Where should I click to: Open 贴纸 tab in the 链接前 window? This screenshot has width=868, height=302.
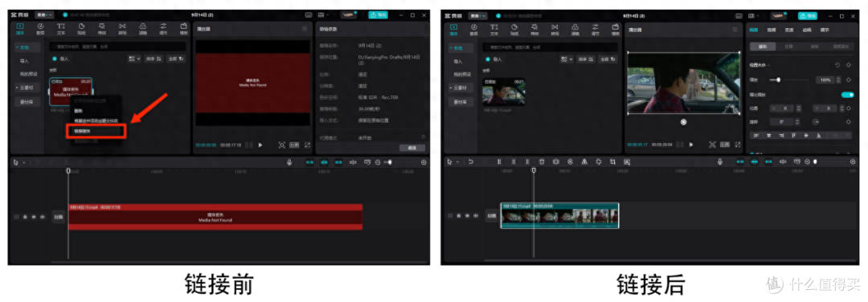[x=81, y=29]
